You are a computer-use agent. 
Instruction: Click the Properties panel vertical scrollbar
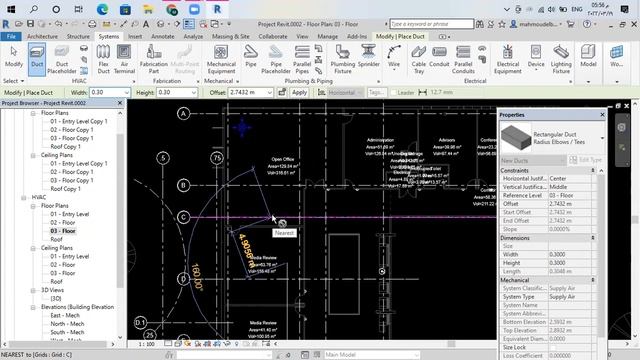(601, 255)
